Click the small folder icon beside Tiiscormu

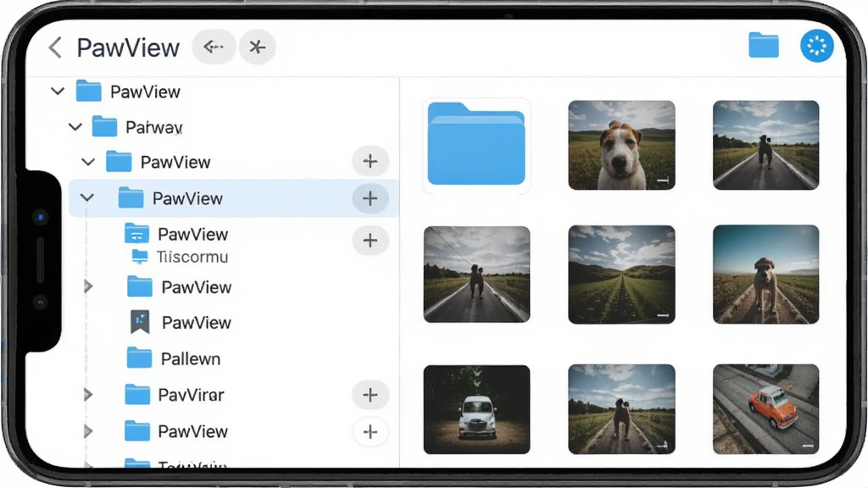click(x=140, y=257)
